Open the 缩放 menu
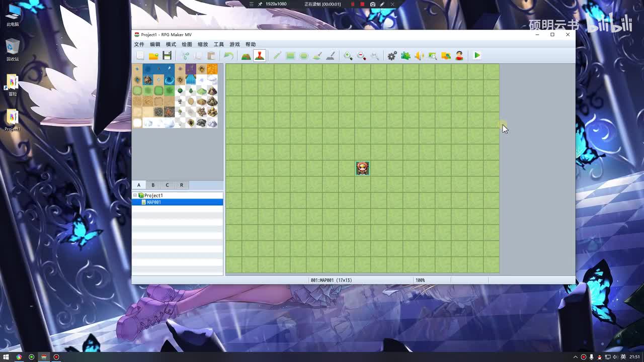 203,44
